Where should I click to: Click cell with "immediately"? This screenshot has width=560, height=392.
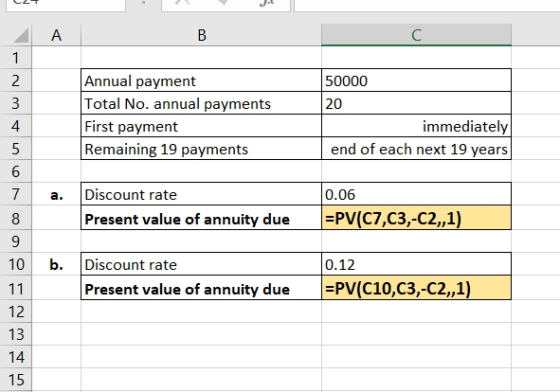[416, 126]
